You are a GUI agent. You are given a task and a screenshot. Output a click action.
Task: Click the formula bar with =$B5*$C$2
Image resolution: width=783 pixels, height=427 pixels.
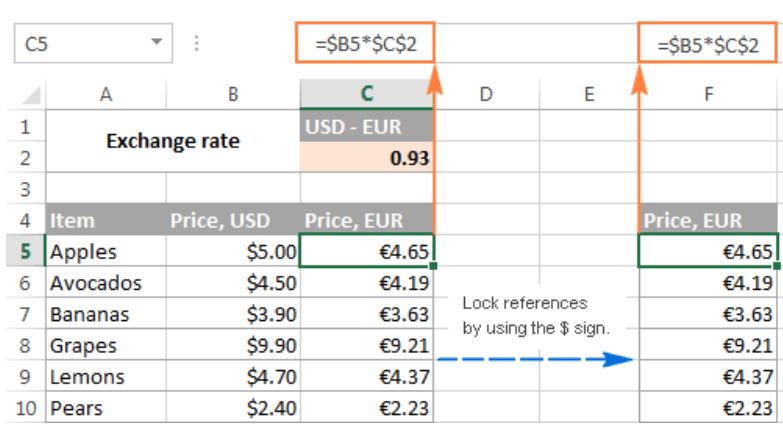366,45
